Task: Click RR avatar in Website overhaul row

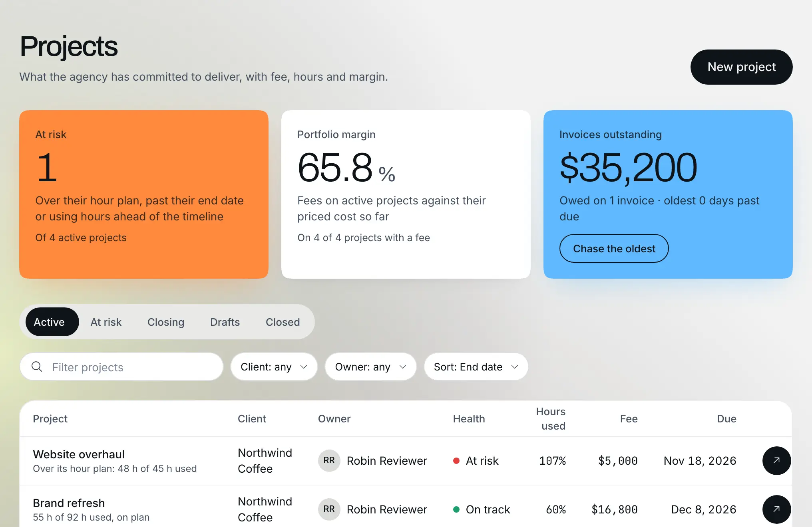Action: (329, 460)
